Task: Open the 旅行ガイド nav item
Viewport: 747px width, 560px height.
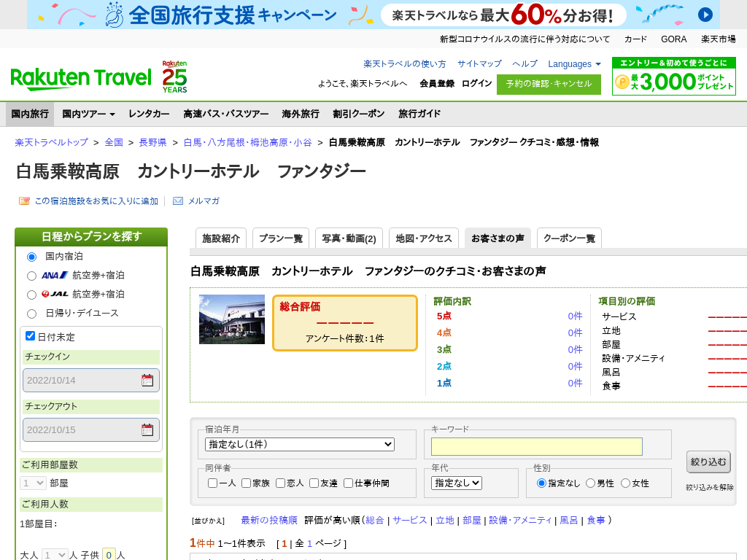Action: [x=419, y=114]
